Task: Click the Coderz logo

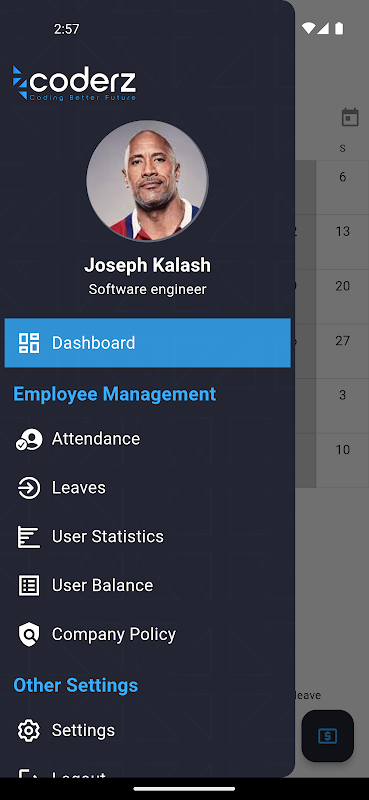Action: [x=75, y=83]
